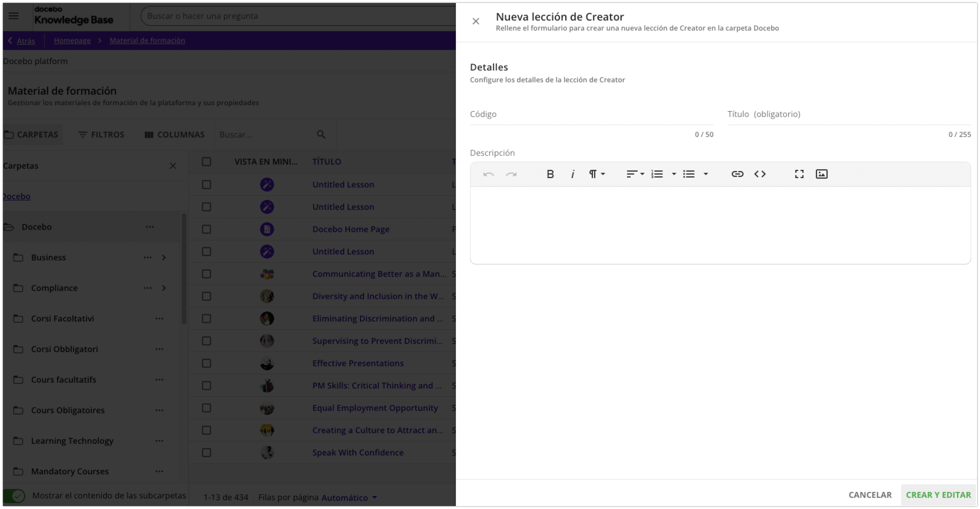
Task: Insert image in description editor
Action: click(821, 174)
